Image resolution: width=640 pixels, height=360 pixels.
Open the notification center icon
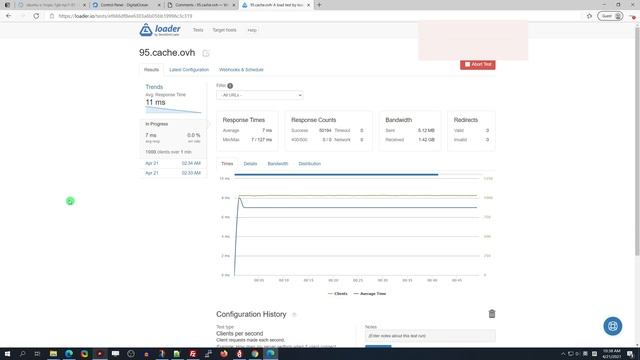[x=631, y=354]
